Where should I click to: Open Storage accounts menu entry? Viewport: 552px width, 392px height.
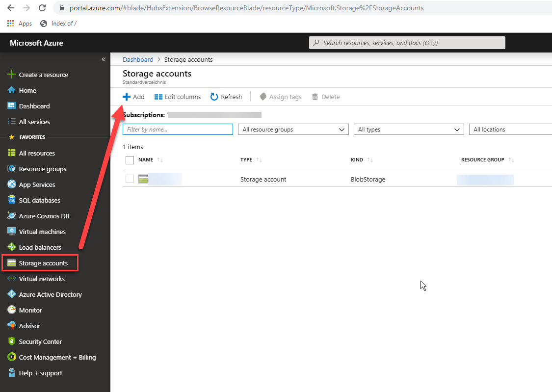pos(43,263)
